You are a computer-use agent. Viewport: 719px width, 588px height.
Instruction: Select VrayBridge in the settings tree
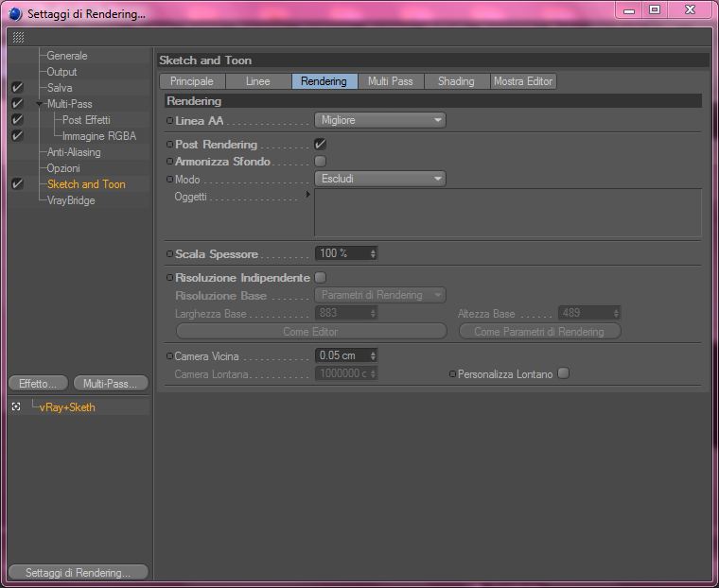coord(72,199)
